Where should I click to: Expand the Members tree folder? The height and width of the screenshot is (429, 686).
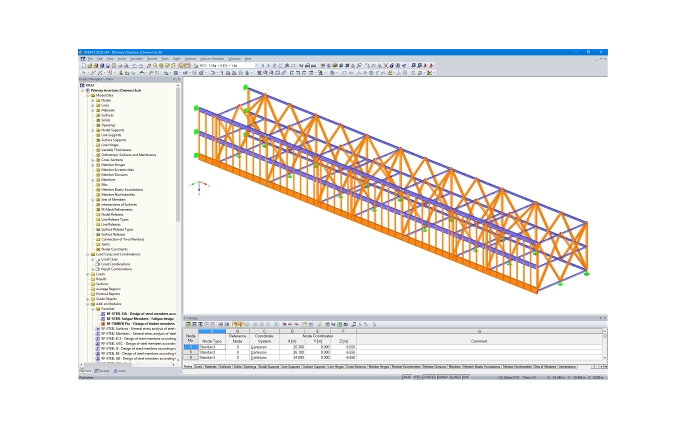click(x=93, y=180)
